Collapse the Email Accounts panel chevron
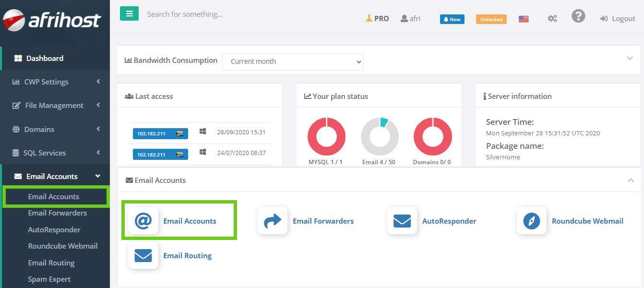 (x=630, y=180)
